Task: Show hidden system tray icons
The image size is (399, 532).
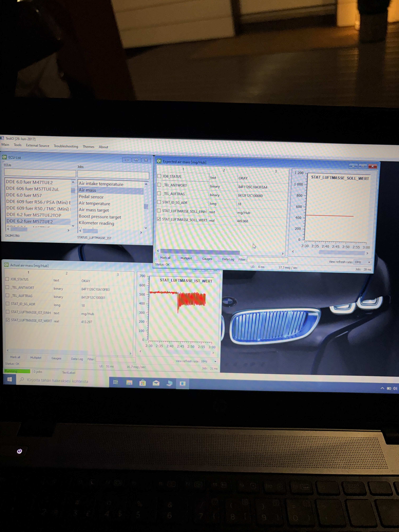Action: coord(382,388)
